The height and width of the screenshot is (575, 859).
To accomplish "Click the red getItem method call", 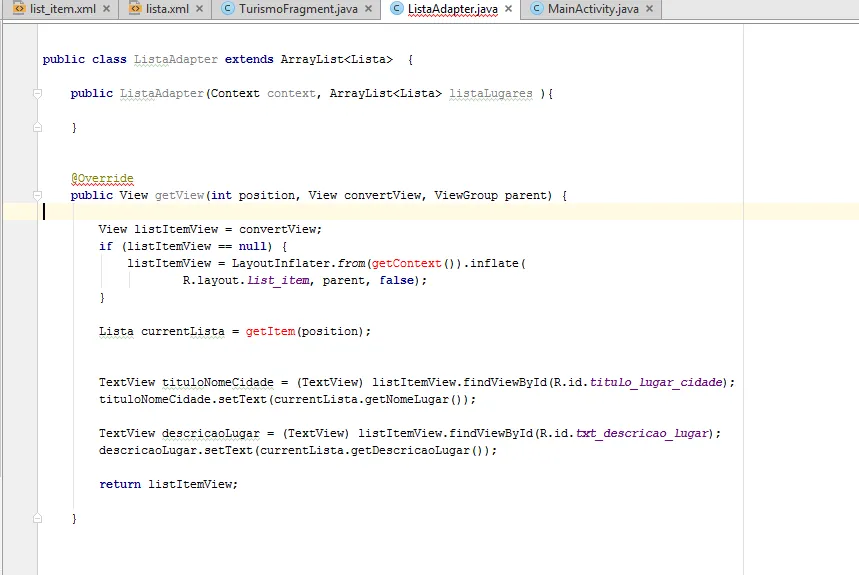I will pos(270,331).
